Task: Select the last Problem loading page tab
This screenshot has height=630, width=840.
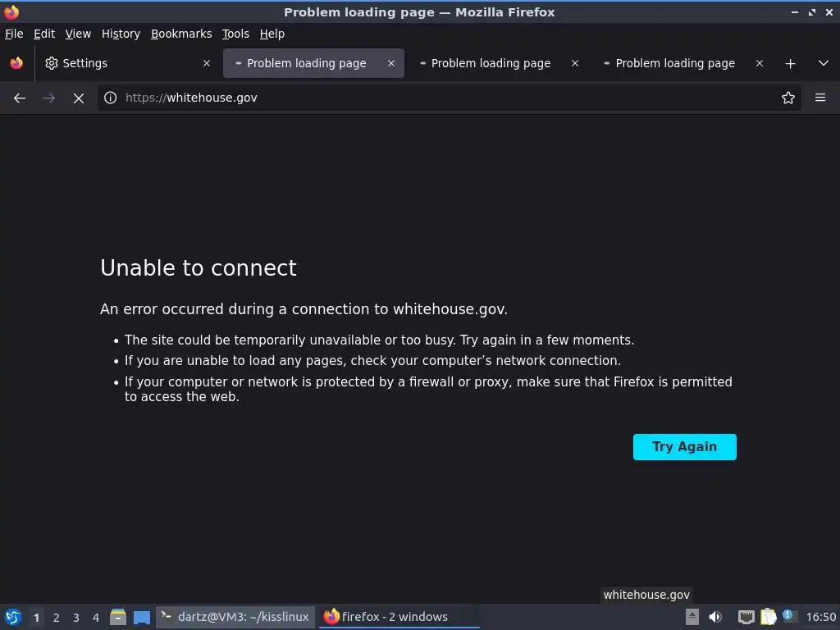Action: pos(682,63)
